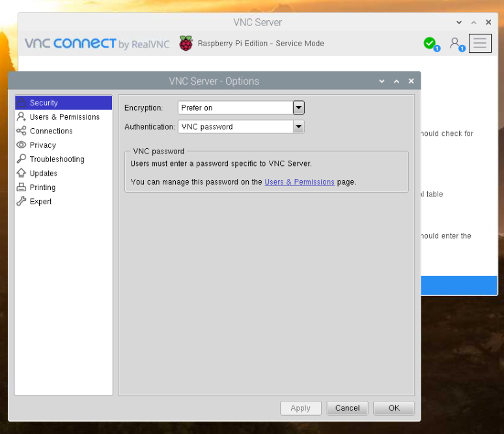Viewport: 504px width, 434px height.
Task: Click the 'Users must enter a password' text
Action: 221,163
